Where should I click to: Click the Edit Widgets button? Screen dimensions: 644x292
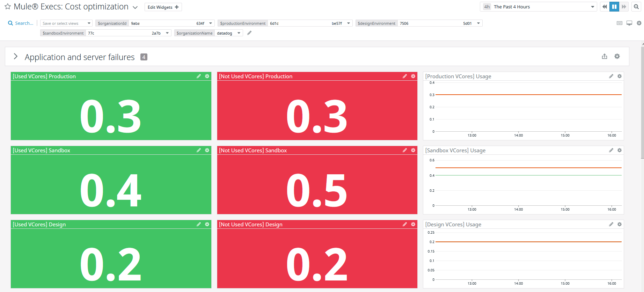coord(163,7)
